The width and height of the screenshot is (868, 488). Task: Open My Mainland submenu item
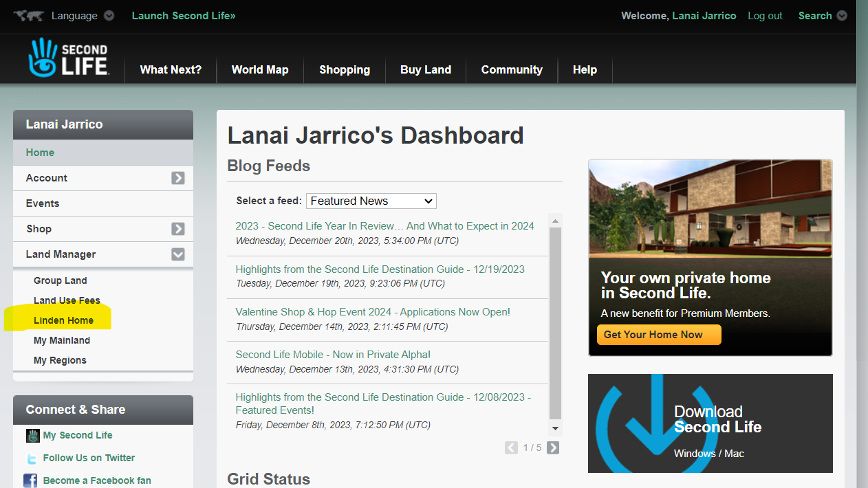point(62,340)
